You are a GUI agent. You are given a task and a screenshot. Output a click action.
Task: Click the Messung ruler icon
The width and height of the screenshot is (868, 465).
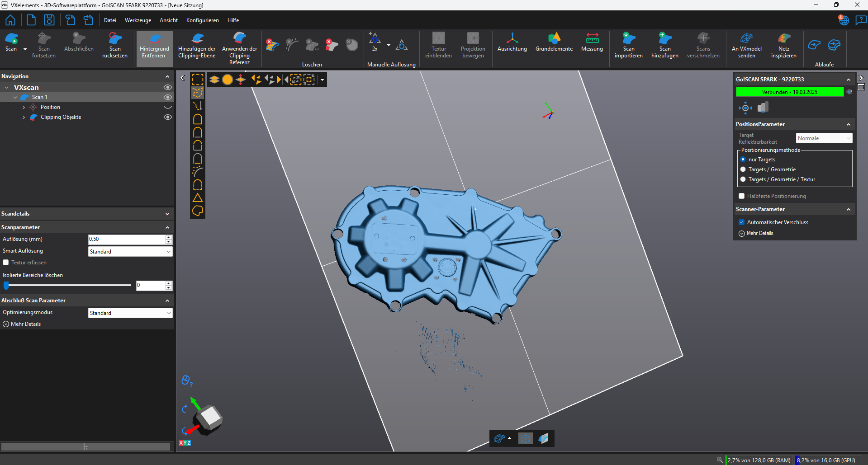click(592, 39)
